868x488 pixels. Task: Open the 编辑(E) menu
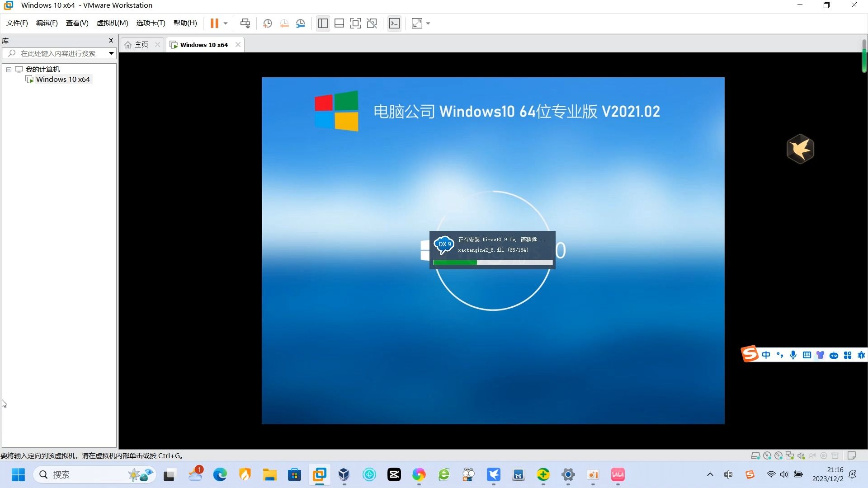[47, 23]
